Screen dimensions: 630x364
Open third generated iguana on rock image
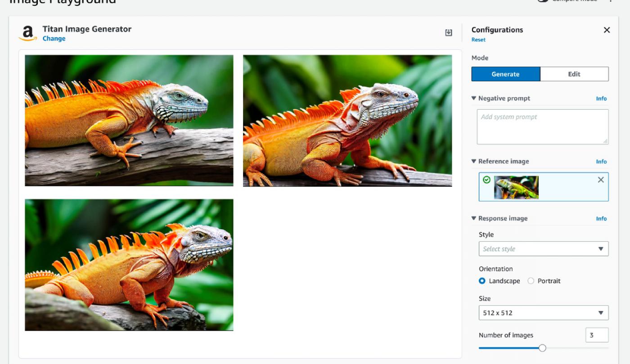(129, 265)
